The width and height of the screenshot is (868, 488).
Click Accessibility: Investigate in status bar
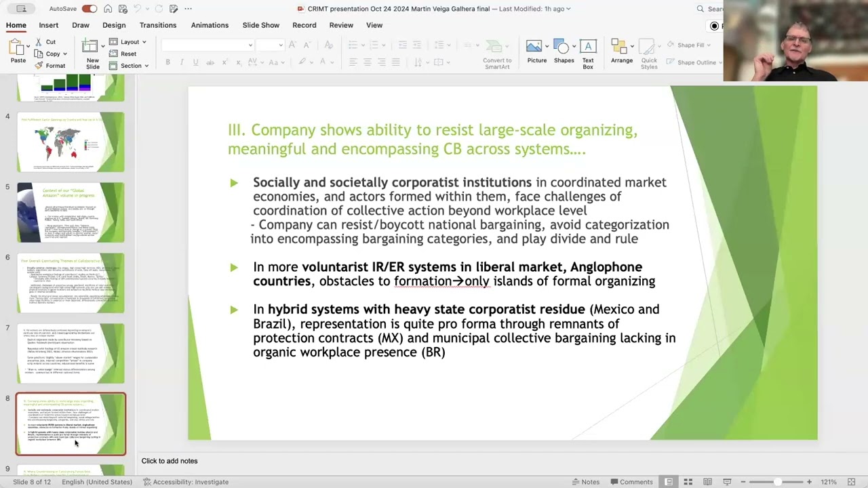pos(186,482)
